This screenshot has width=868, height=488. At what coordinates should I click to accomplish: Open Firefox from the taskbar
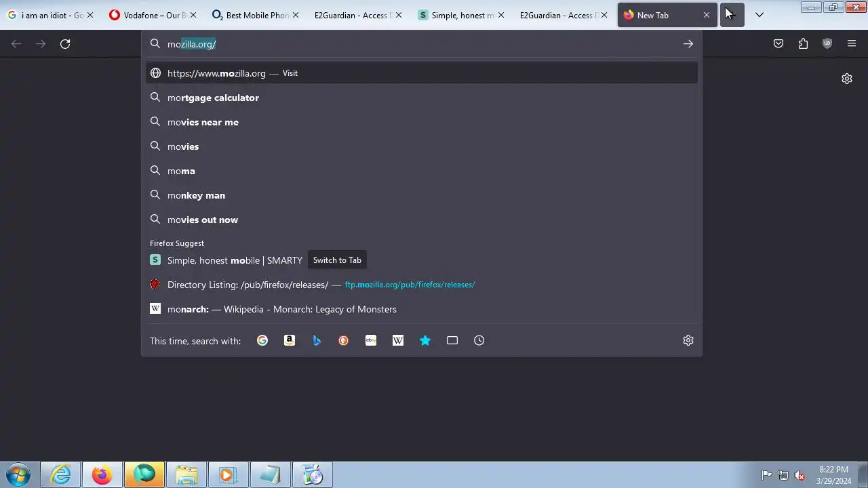[x=102, y=475]
